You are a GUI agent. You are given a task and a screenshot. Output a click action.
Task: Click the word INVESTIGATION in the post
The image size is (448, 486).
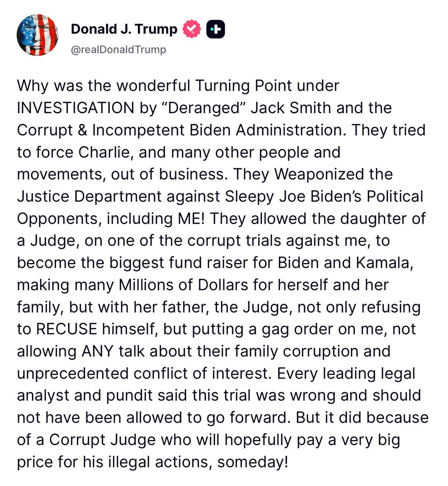coord(75,108)
